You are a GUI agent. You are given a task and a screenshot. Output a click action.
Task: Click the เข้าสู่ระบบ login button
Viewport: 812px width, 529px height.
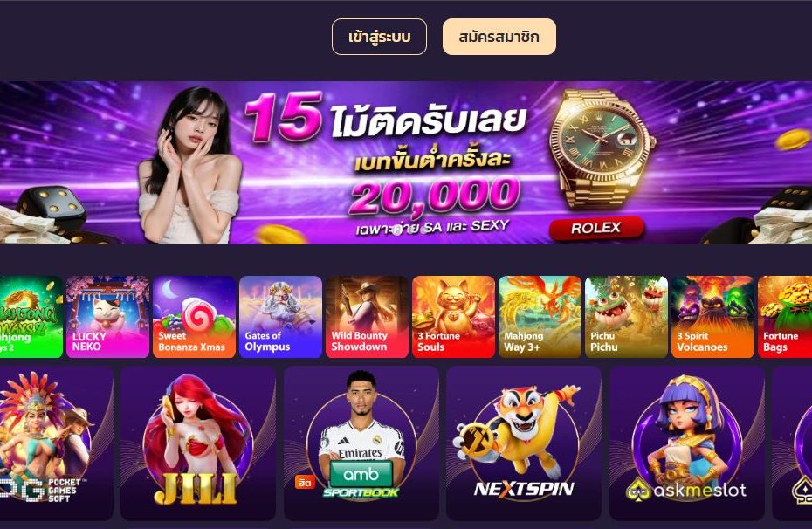pos(379,37)
